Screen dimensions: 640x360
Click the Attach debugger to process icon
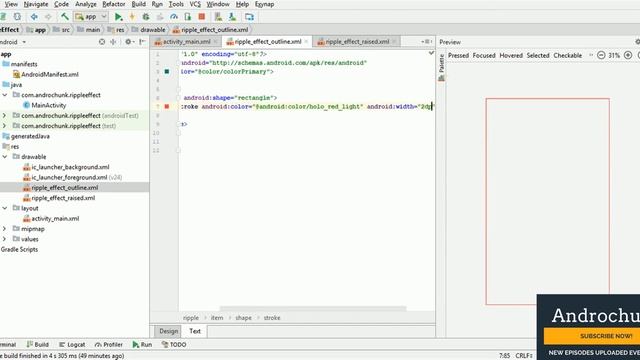(x=188, y=17)
